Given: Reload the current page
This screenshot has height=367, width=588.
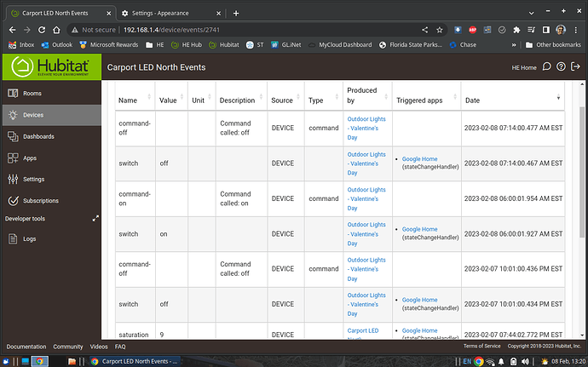Looking at the screenshot, I should coord(42,30).
